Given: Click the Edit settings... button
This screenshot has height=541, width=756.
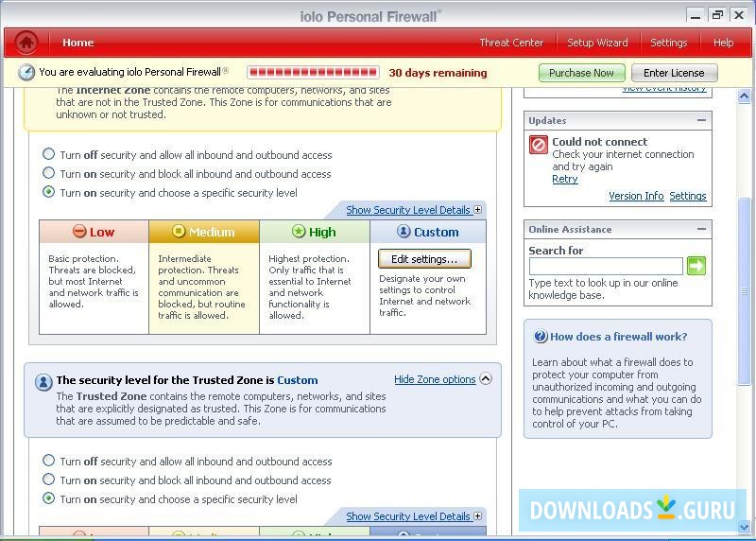Looking at the screenshot, I should (x=424, y=259).
